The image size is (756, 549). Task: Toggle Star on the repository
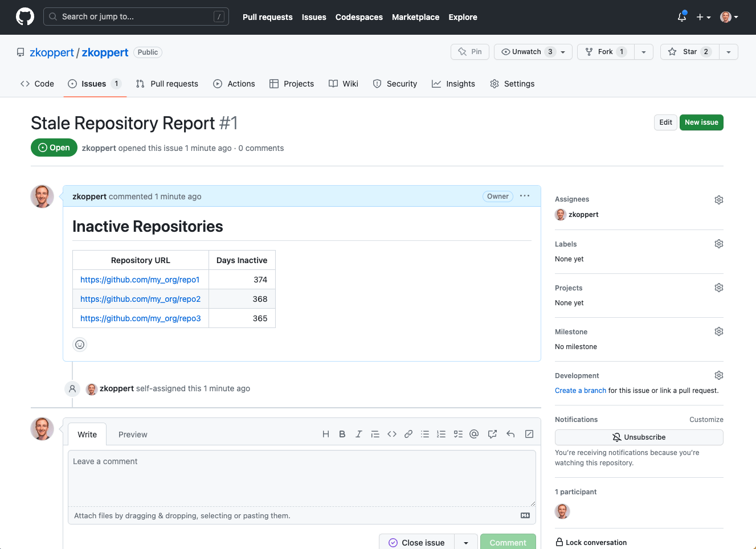point(690,52)
